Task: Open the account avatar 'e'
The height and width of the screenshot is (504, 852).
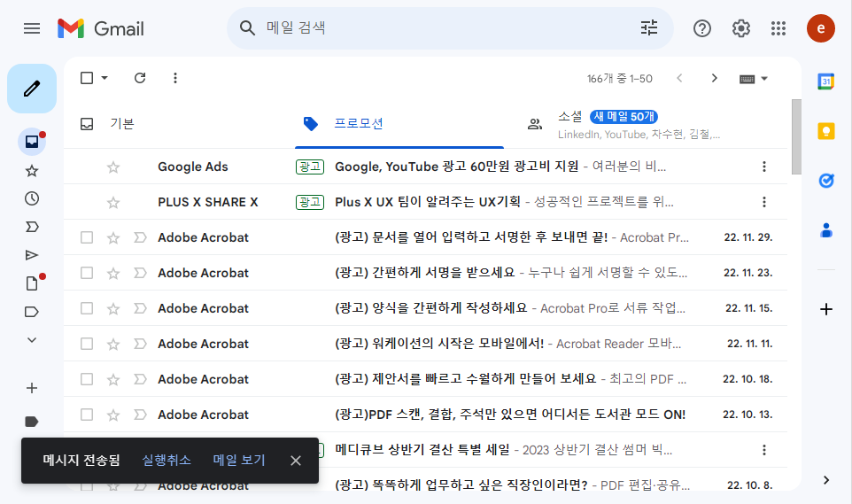Action: 820,28
